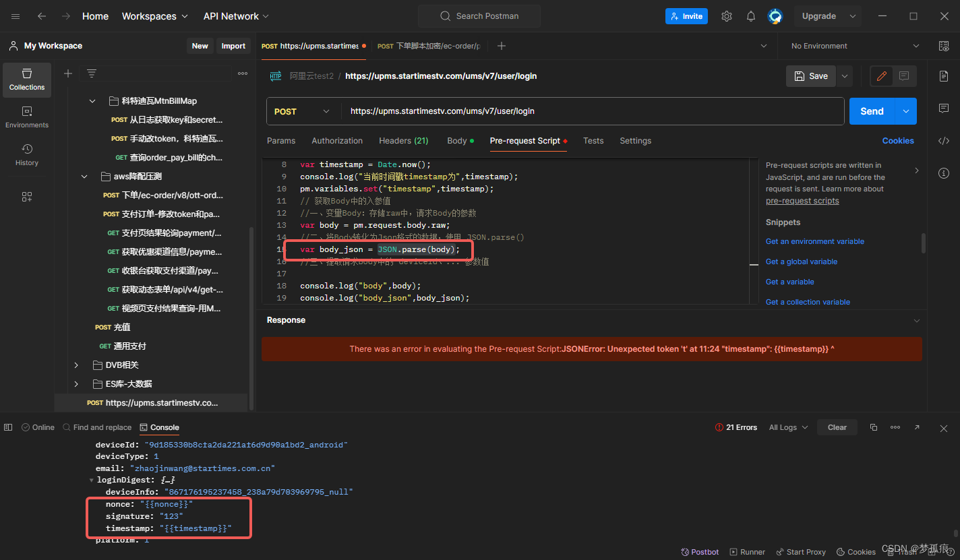Open the notifications bell
Image resolution: width=960 pixels, height=560 pixels.
pyautogui.click(x=751, y=16)
